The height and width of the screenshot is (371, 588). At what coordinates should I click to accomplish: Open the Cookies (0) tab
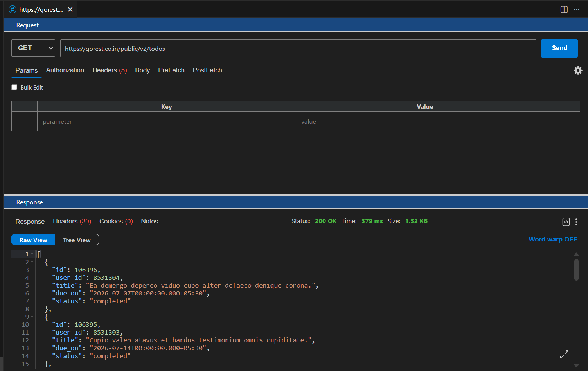point(116,221)
